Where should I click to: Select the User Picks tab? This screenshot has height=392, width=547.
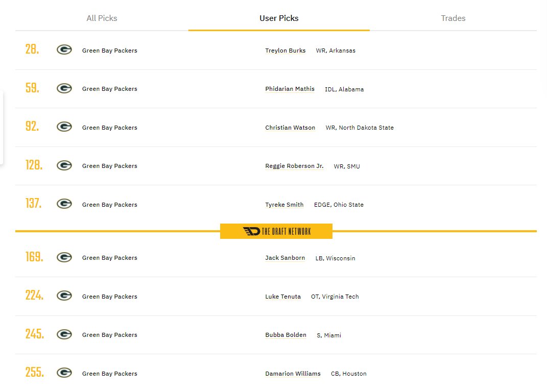(x=279, y=18)
